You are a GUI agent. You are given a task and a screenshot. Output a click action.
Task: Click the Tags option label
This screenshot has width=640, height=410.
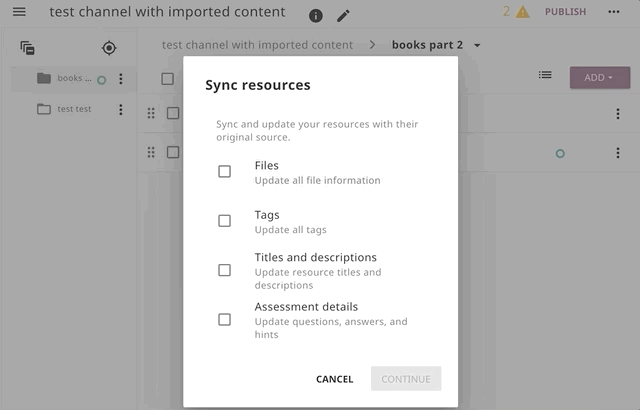click(267, 215)
